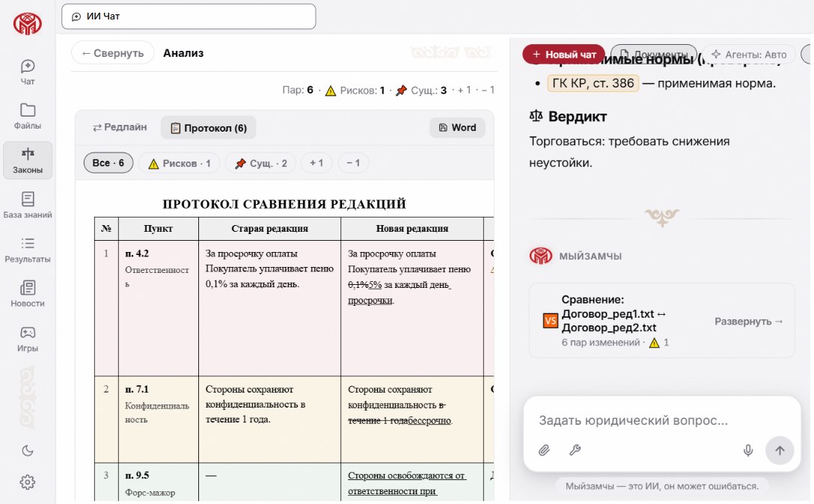Image resolution: width=814 pixels, height=504 pixels.
Task: Click the Задать юридический вопрос input
Action: click(634, 420)
